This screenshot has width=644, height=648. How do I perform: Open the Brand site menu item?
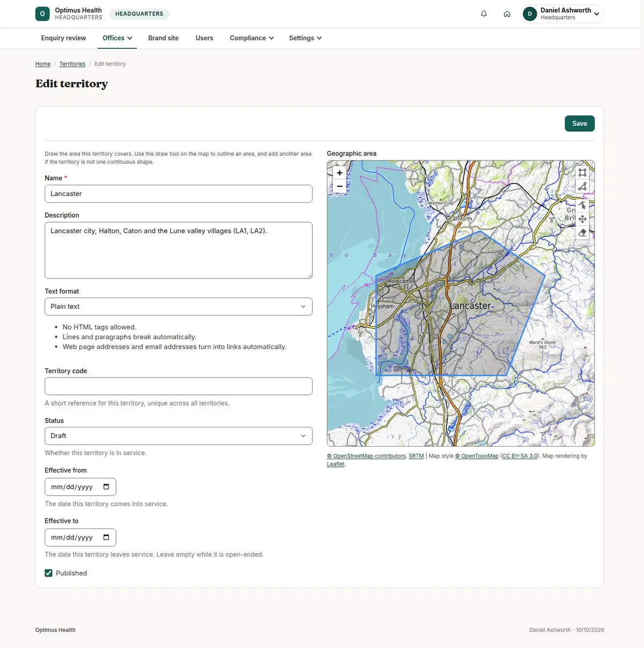click(x=164, y=38)
